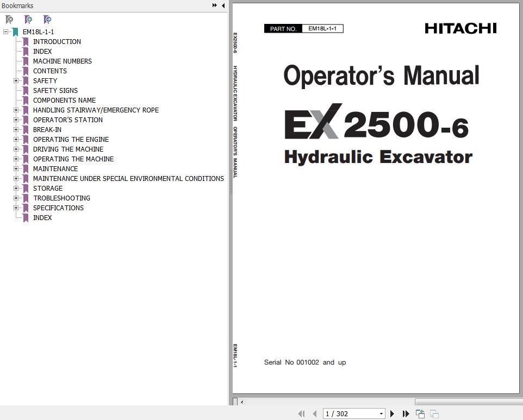Expand the DRIVING THE MACHINE bookmark

(x=16, y=149)
